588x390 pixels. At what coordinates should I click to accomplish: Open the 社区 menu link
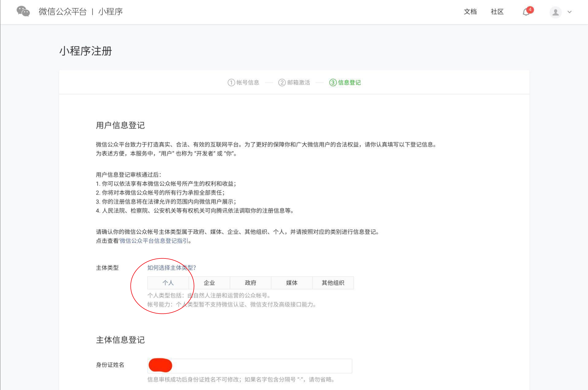point(497,12)
